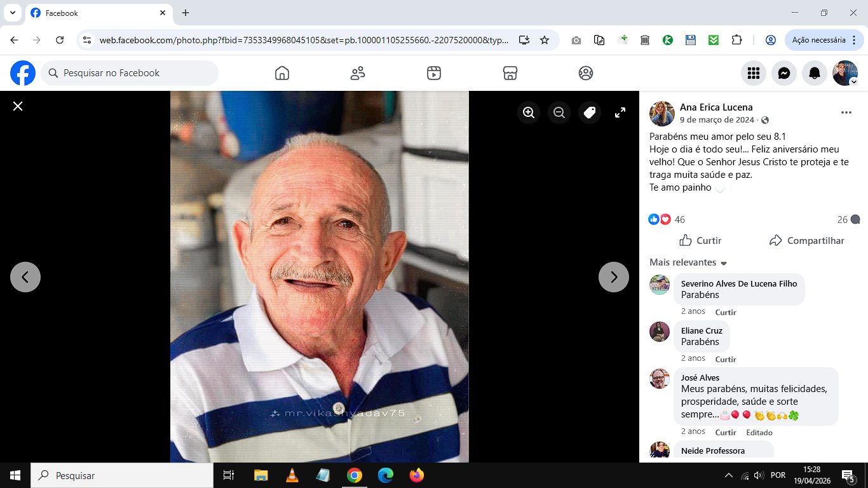Open VLC media player from the taskbar

[292, 475]
